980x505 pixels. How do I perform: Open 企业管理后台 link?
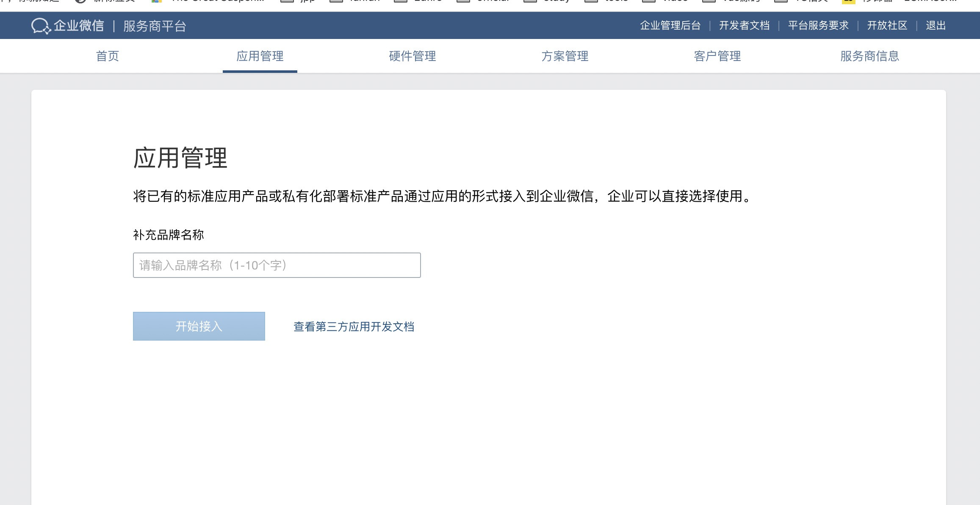point(670,25)
